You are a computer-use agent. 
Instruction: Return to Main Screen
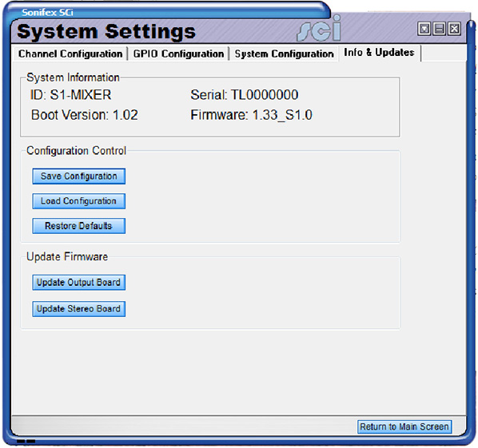pyautogui.click(x=404, y=426)
